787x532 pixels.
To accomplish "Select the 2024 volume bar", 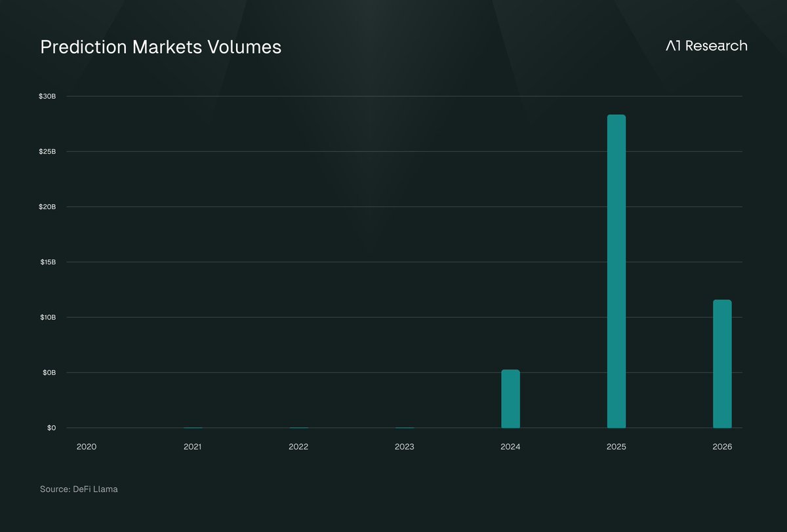I will 510,399.
